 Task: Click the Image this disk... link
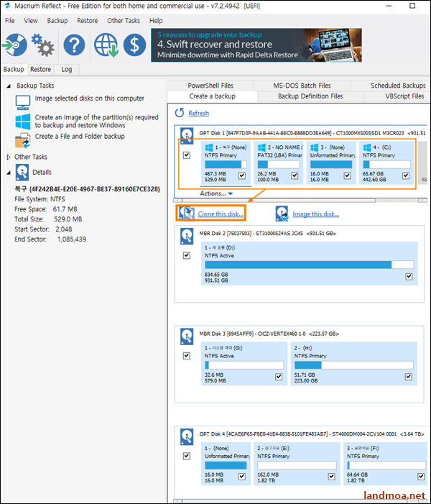coord(315,214)
